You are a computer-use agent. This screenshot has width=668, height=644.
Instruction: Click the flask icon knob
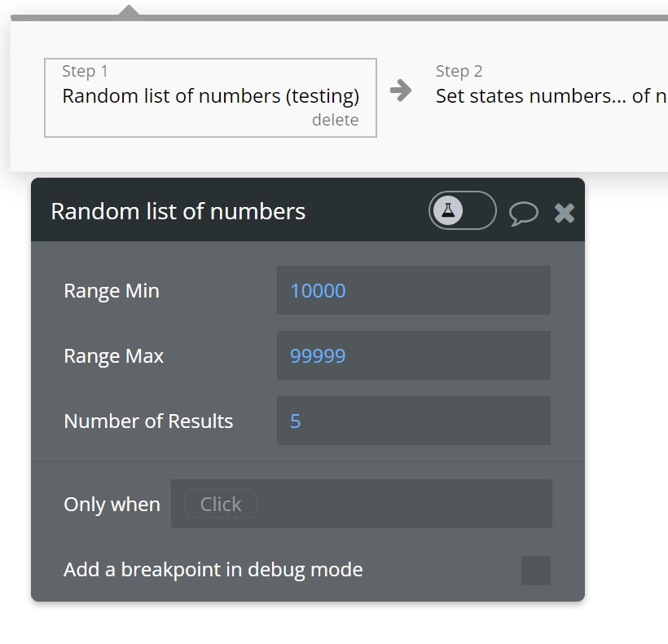tap(448, 210)
